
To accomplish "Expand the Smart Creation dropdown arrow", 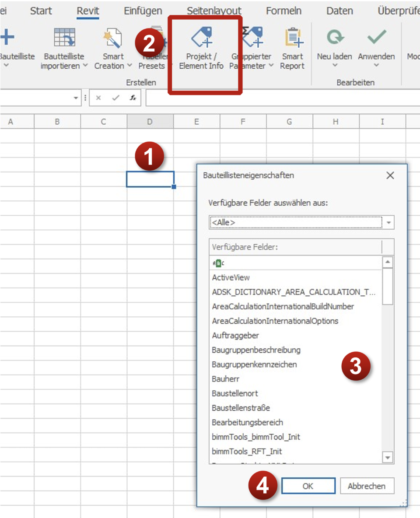I will click(x=129, y=66).
